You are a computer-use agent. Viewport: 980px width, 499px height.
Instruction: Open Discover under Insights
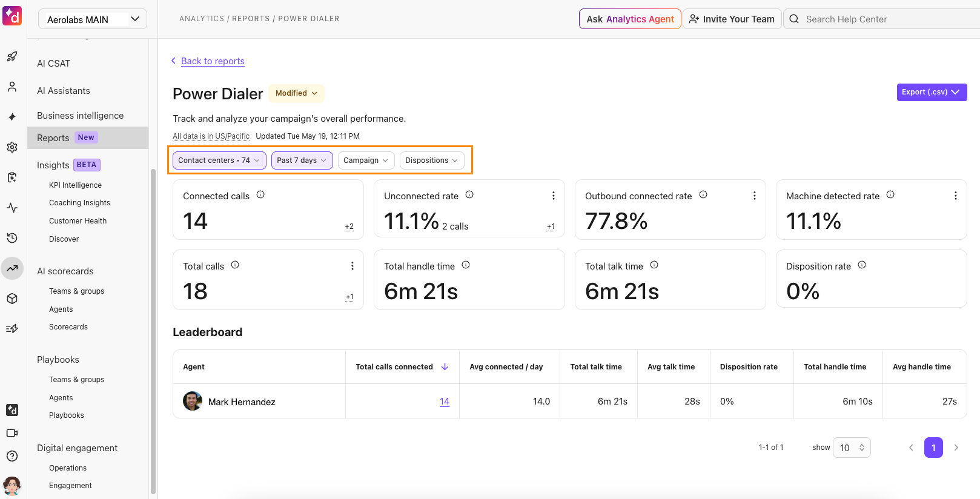[64, 239]
